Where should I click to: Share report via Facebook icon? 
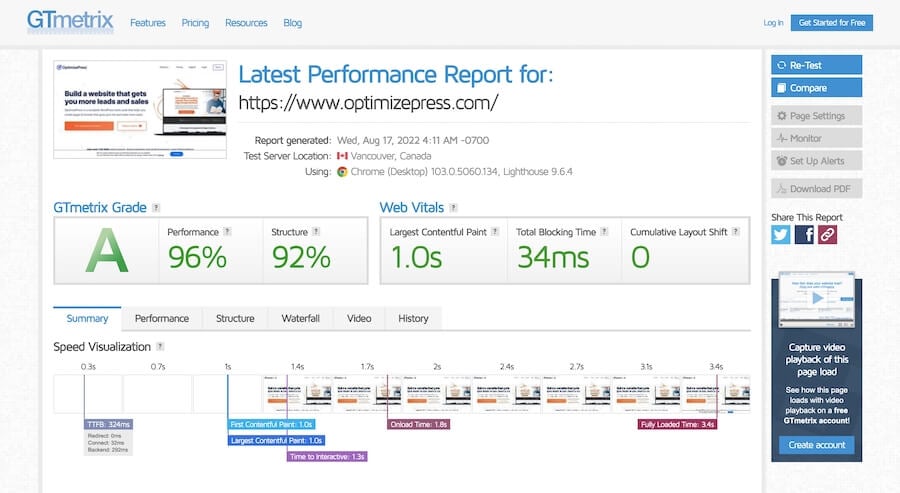click(804, 234)
